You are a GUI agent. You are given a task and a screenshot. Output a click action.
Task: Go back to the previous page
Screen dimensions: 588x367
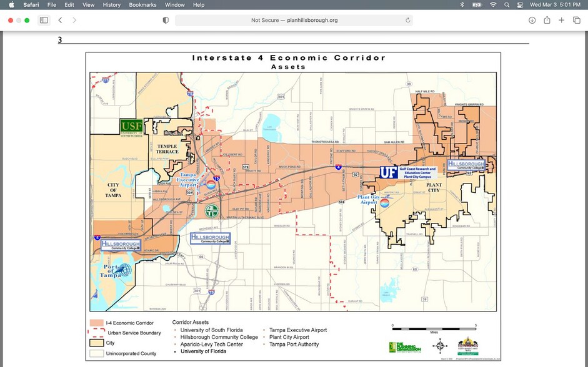click(x=60, y=20)
